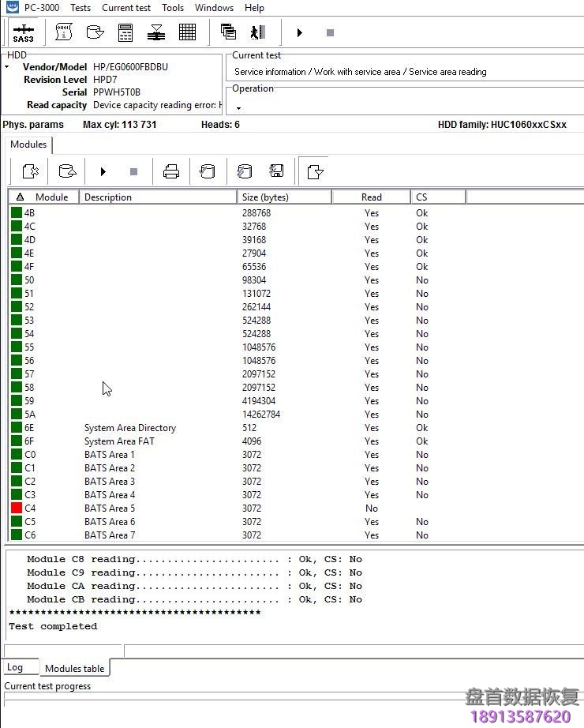Open the calculator tool icon
Viewport: 584px width, 728px height.
coord(125,32)
